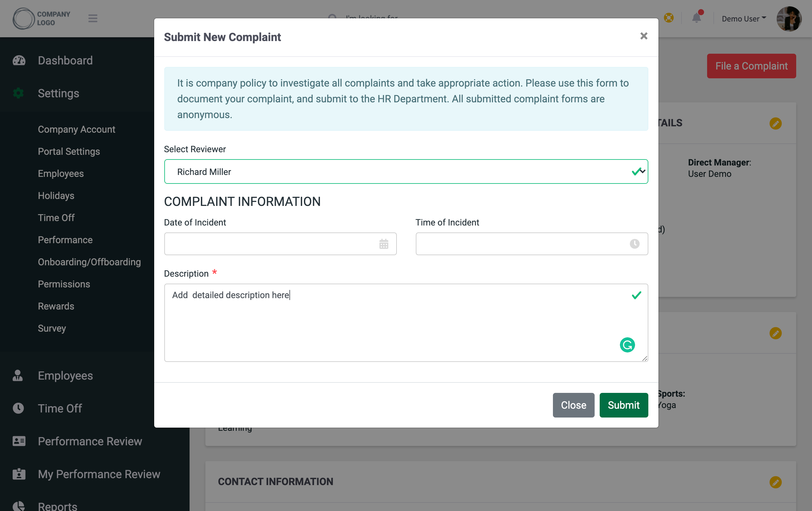This screenshot has height=511, width=812.
Task: Open Rewards settings
Action: coord(56,306)
